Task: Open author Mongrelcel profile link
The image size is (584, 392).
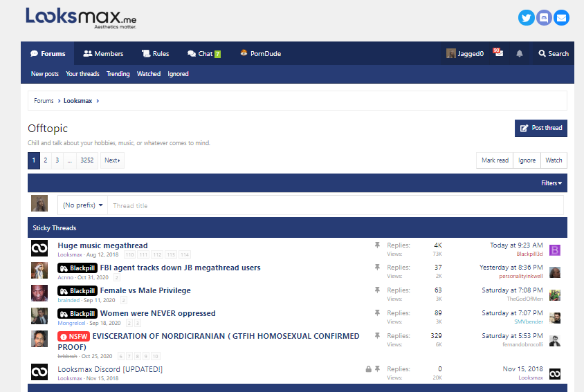Action: click(71, 323)
